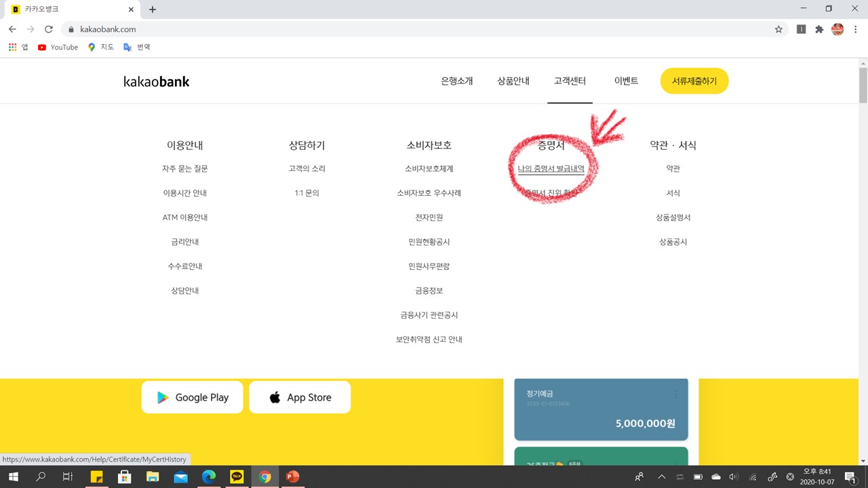The image size is (868, 488).
Task: Open the 고객센터 menu
Action: (570, 81)
